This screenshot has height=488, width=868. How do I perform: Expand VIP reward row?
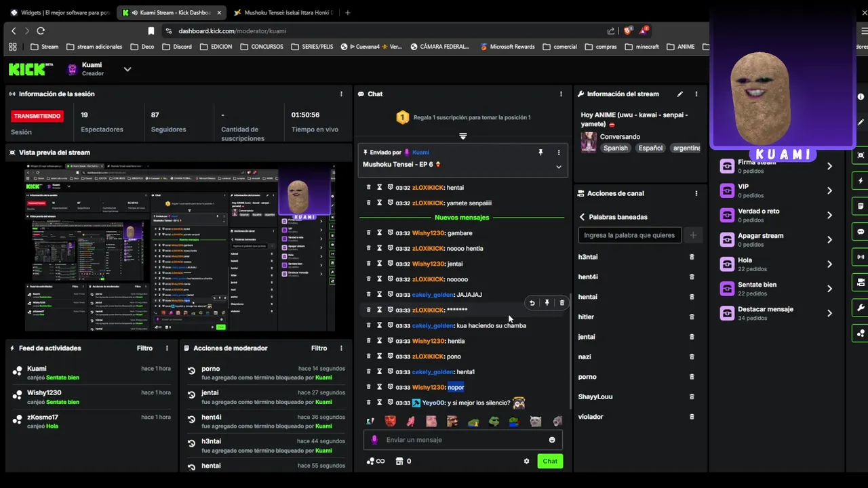pyautogui.click(x=829, y=190)
